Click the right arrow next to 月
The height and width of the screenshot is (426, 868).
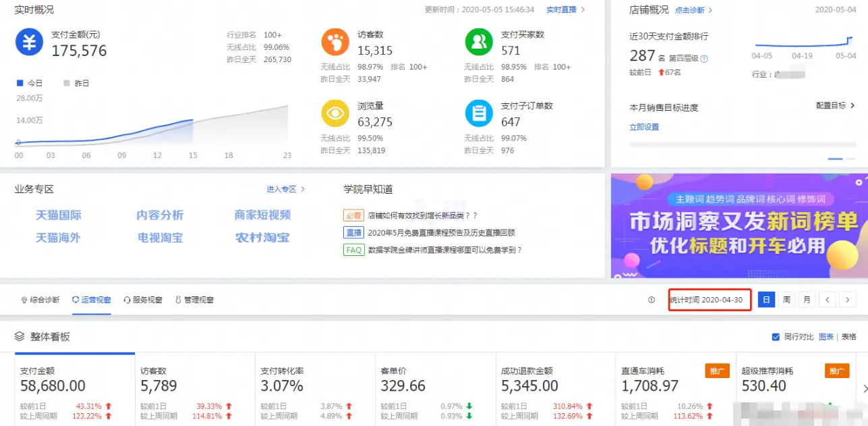point(847,299)
